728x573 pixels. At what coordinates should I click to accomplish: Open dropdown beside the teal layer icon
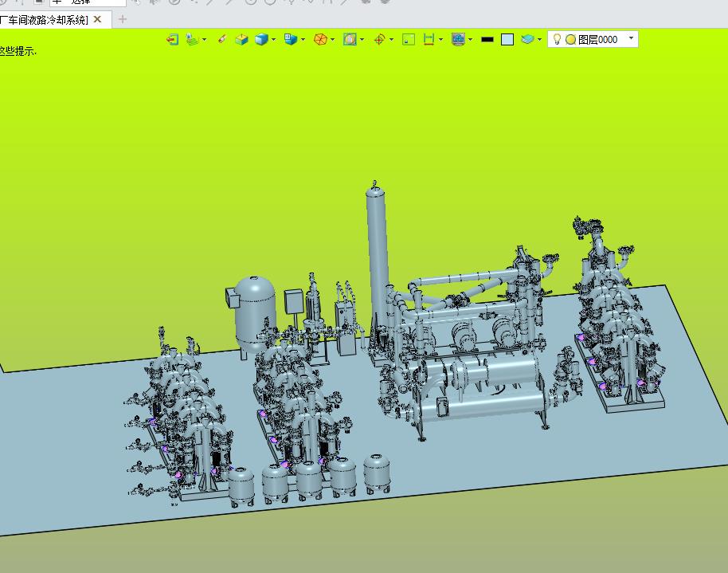[x=539, y=40]
